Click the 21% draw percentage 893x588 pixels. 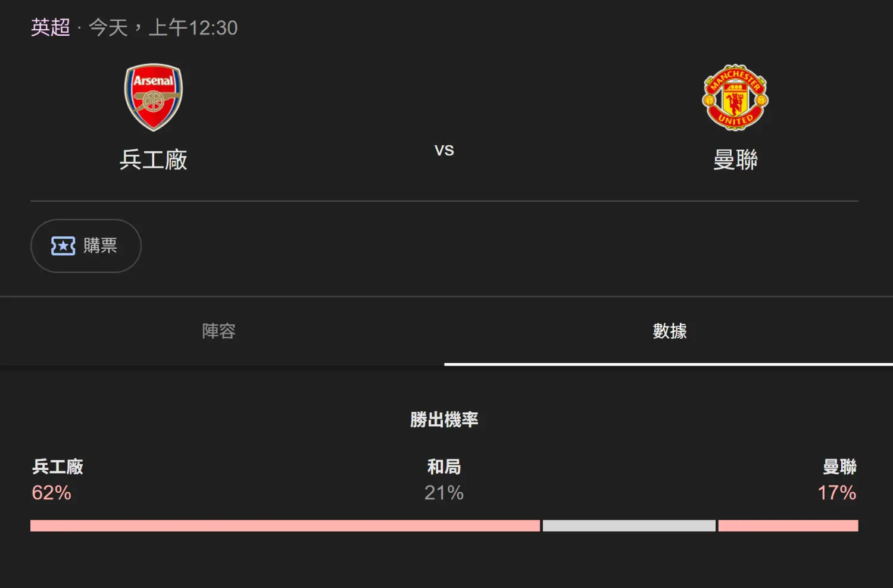pyautogui.click(x=444, y=493)
